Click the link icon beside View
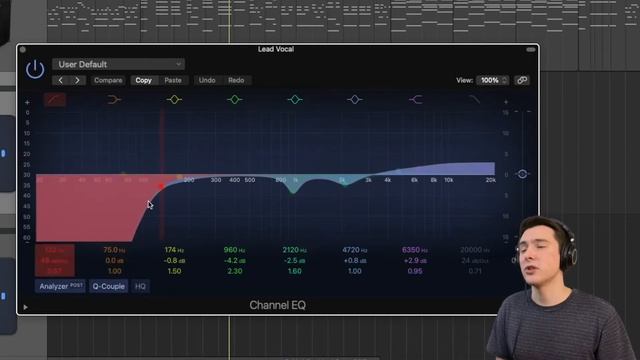This screenshot has width=640, height=360. (522, 80)
